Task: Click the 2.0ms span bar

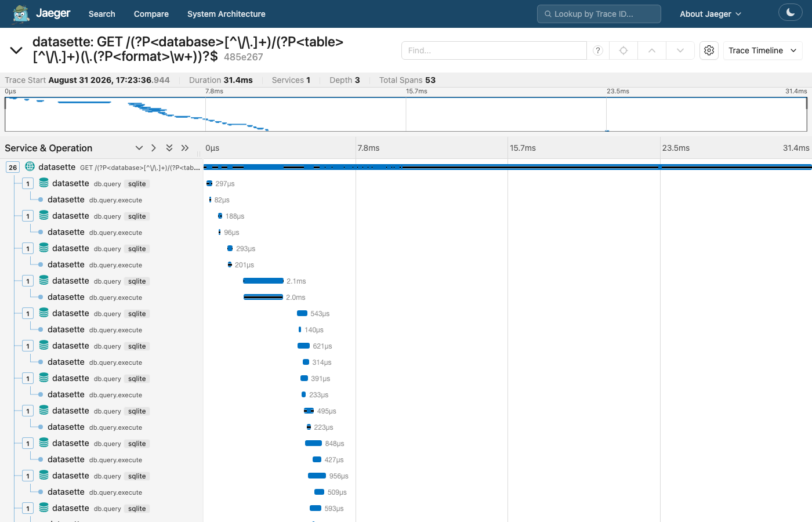Action: coord(263,297)
